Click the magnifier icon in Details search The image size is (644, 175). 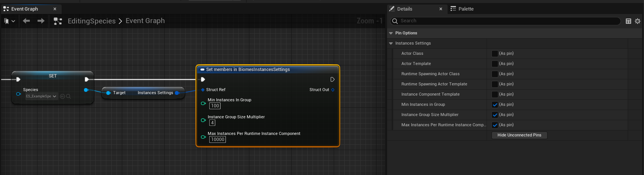[x=395, y=21]
